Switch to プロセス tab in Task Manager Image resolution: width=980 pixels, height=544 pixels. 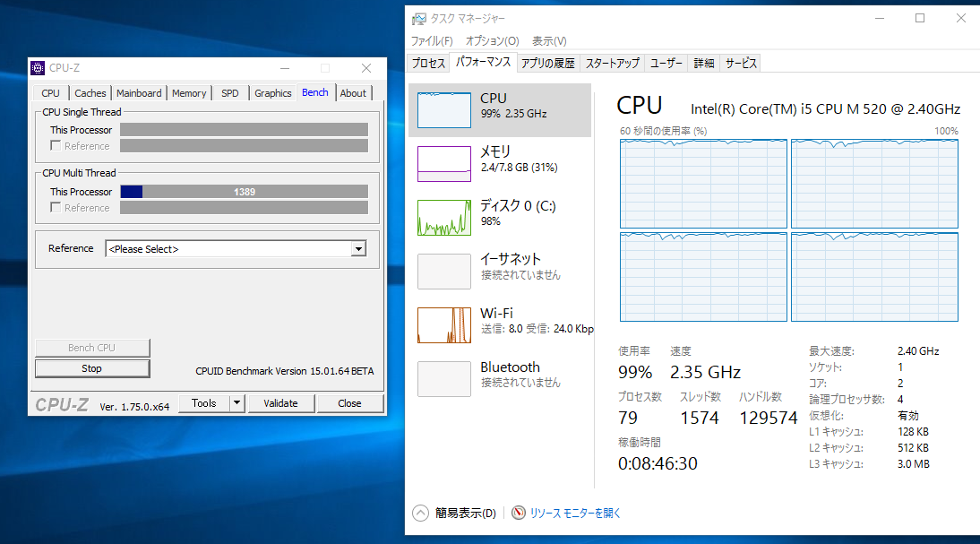[x=428, y=63]
